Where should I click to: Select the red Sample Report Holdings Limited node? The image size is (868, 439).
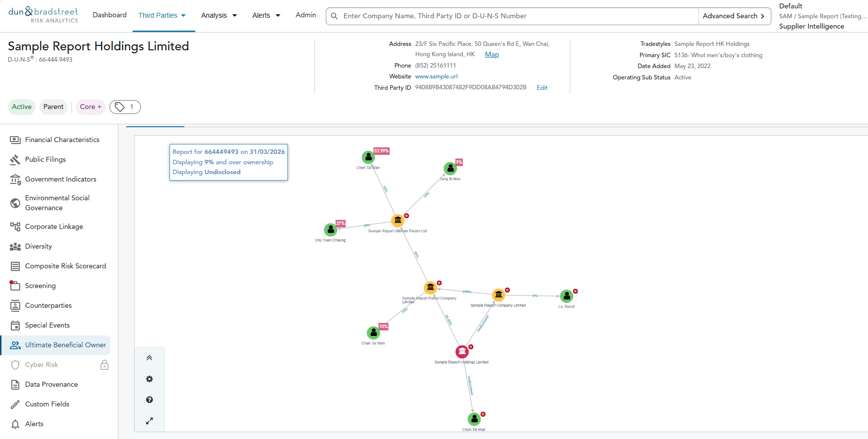pos(462,352)
